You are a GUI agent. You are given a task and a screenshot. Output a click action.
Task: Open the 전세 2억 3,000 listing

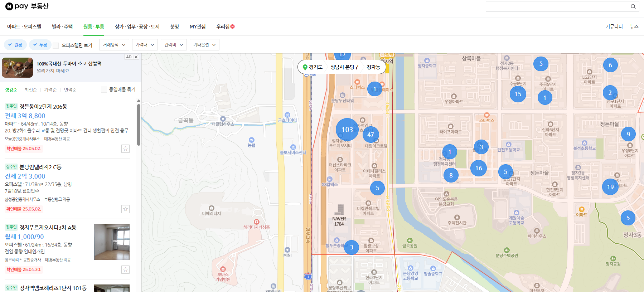pos(25,176)
